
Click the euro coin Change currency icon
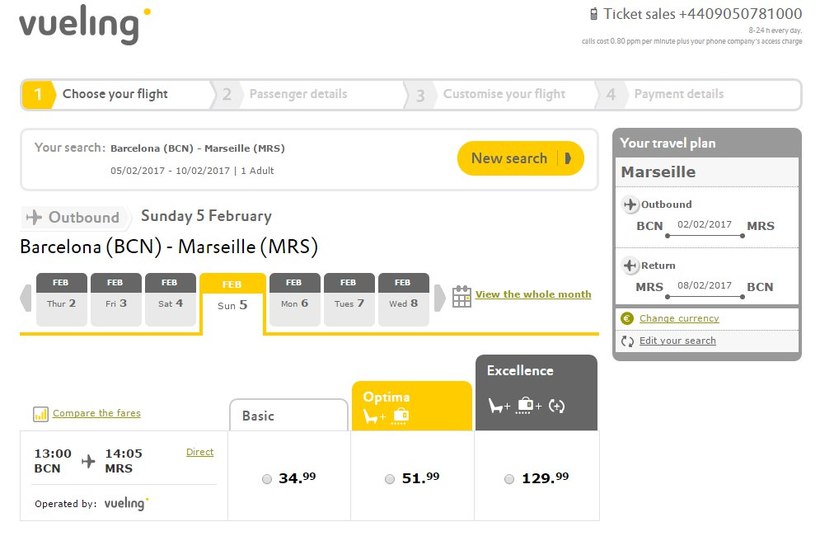(x=627, y=319)
